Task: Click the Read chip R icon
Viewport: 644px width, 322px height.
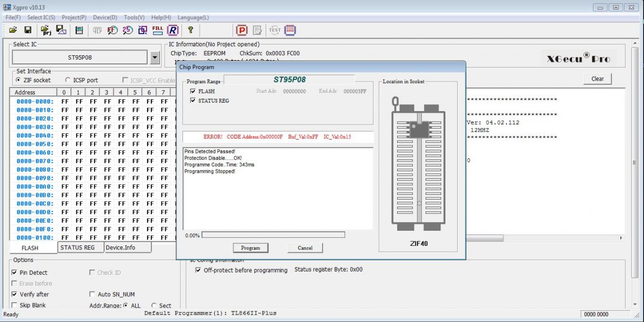Action: (173, 30)
